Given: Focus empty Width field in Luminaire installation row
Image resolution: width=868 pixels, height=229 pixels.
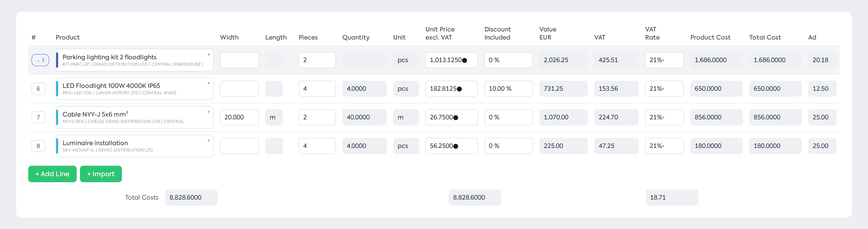Looking at the screenshot, I should point(239,146).
